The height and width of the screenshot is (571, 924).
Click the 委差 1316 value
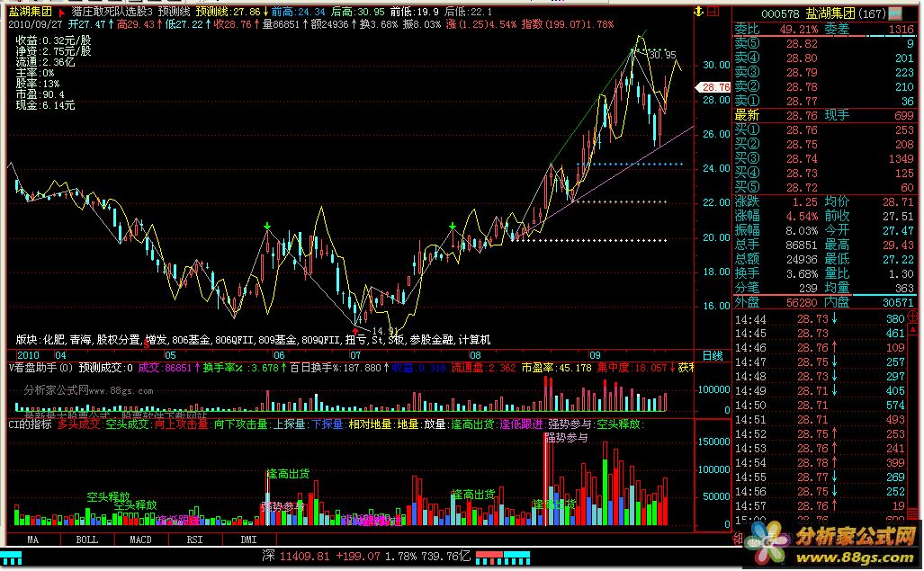click(x=901, y=30)
